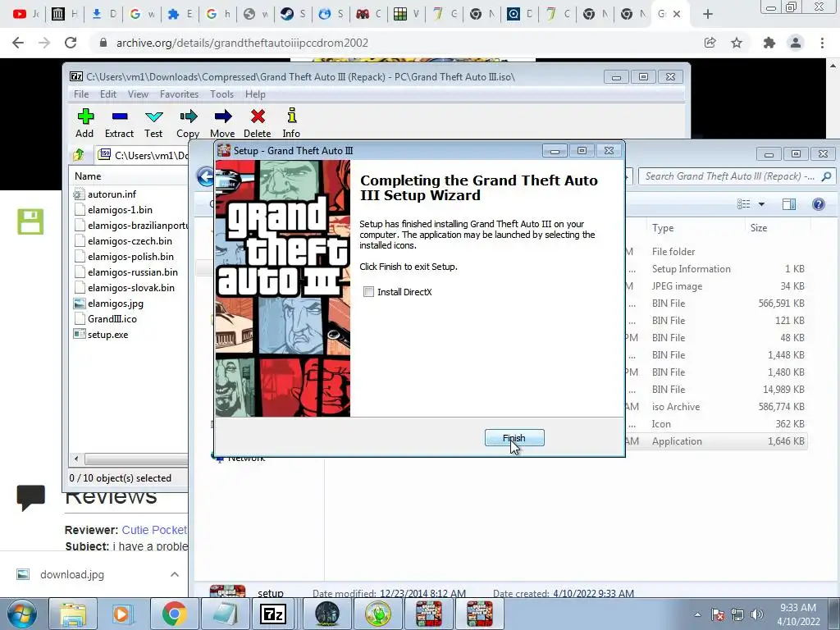Click the green floppy disk icon on archive.org

click(x=30, y=221)
